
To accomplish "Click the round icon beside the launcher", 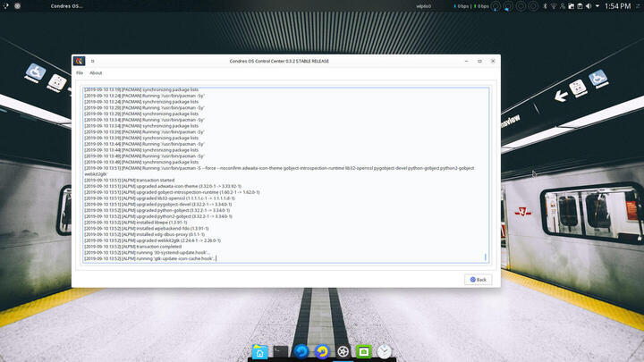I will (x=17, y=6).
